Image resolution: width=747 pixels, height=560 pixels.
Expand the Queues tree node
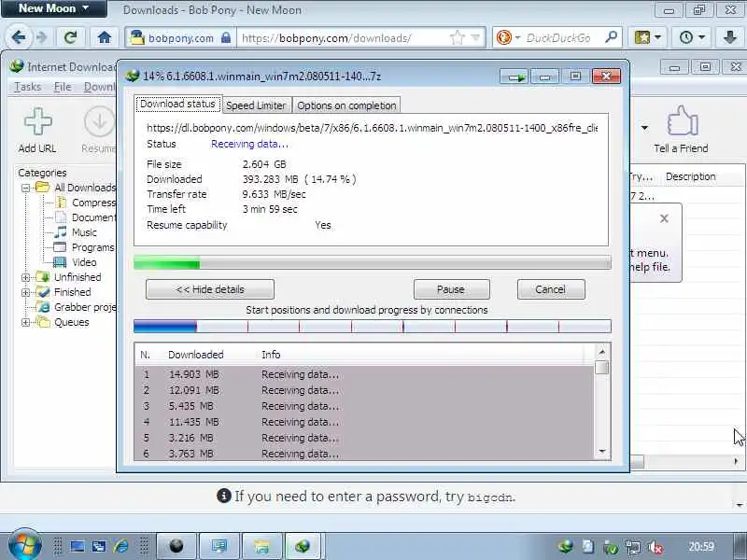[26, 322]
